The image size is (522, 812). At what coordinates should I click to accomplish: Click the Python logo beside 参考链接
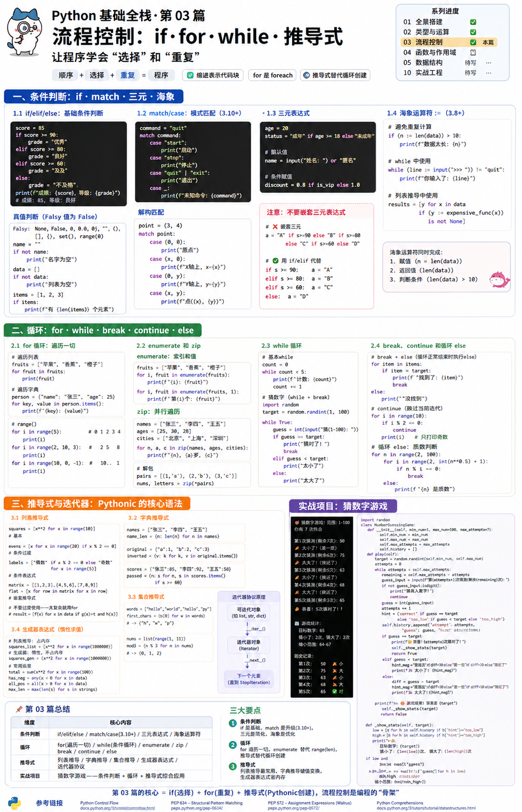[15, 802]
